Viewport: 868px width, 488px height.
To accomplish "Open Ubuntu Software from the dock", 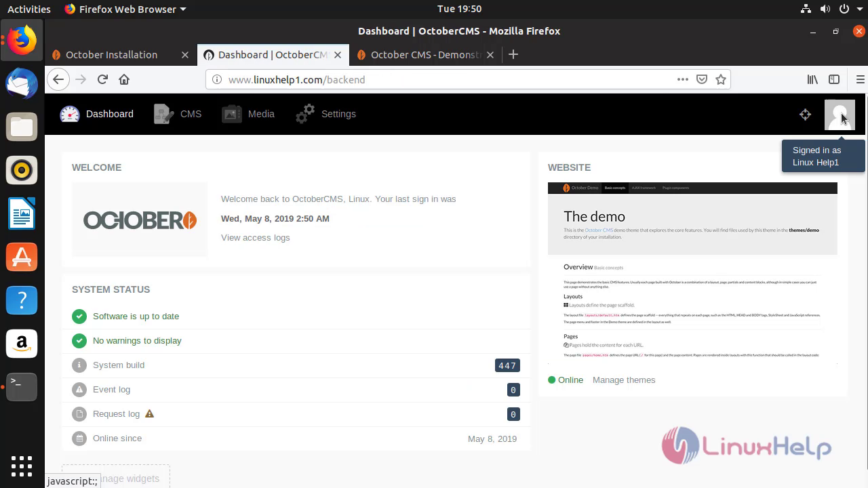I will tap(22, 257).
